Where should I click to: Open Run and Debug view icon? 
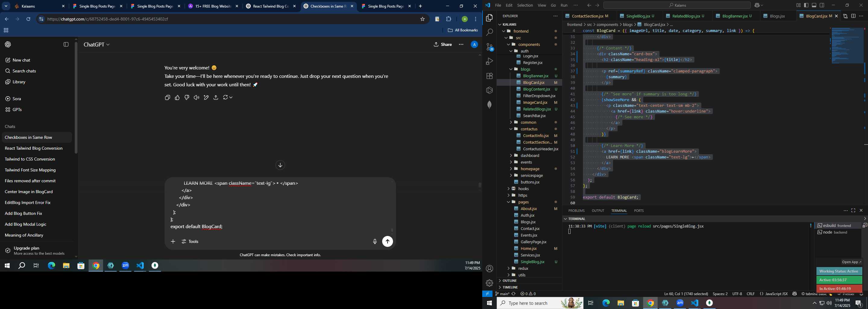[489, 61]
